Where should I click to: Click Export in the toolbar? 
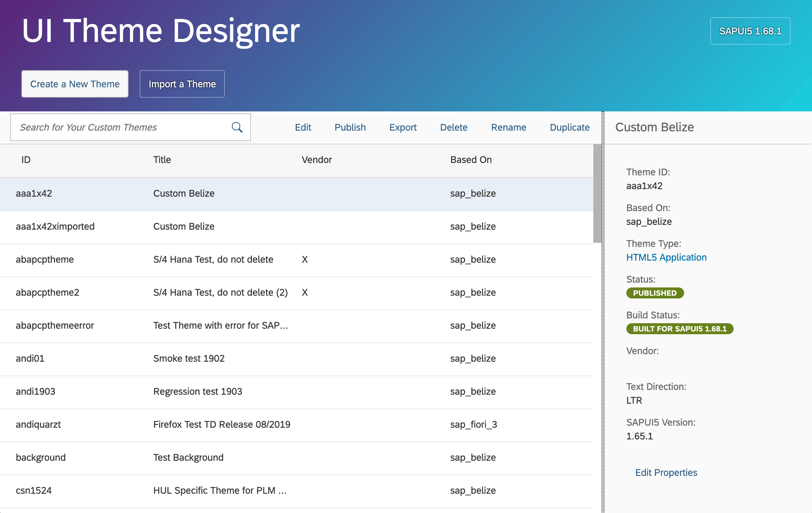[403, 127]
